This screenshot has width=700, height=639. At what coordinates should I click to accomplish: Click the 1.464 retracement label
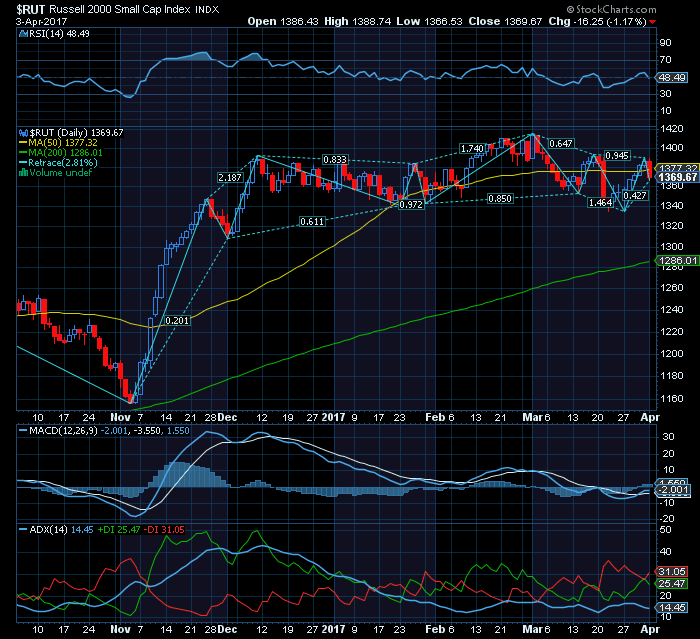tap(600, 203)
